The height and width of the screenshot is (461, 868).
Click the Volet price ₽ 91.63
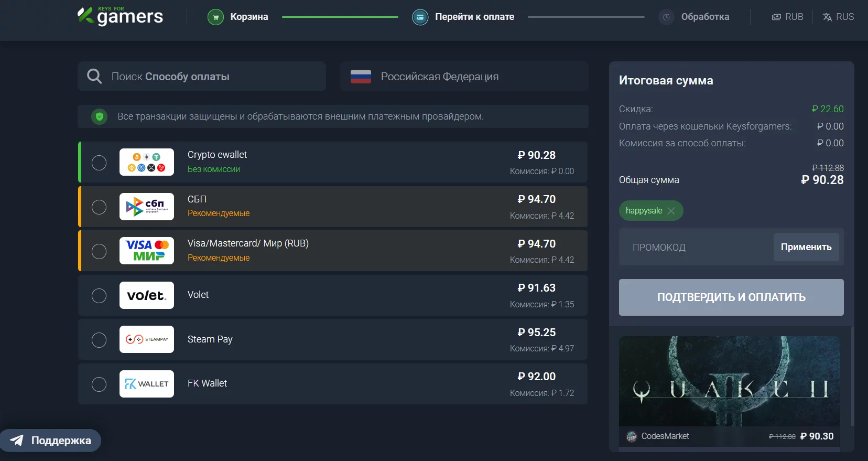pos(536,288)
